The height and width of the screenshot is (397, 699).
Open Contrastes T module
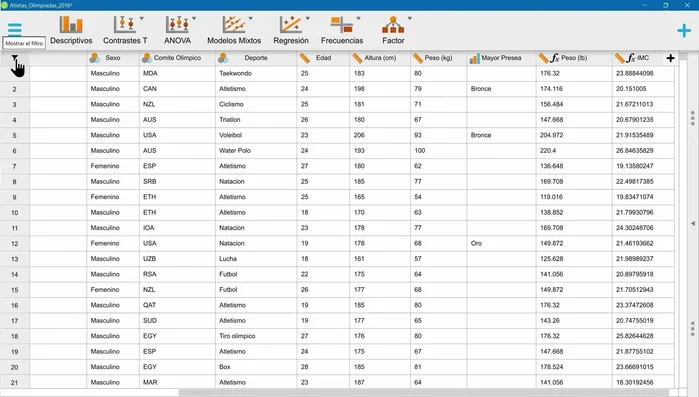pyautogui.click(x=125, y=30)
